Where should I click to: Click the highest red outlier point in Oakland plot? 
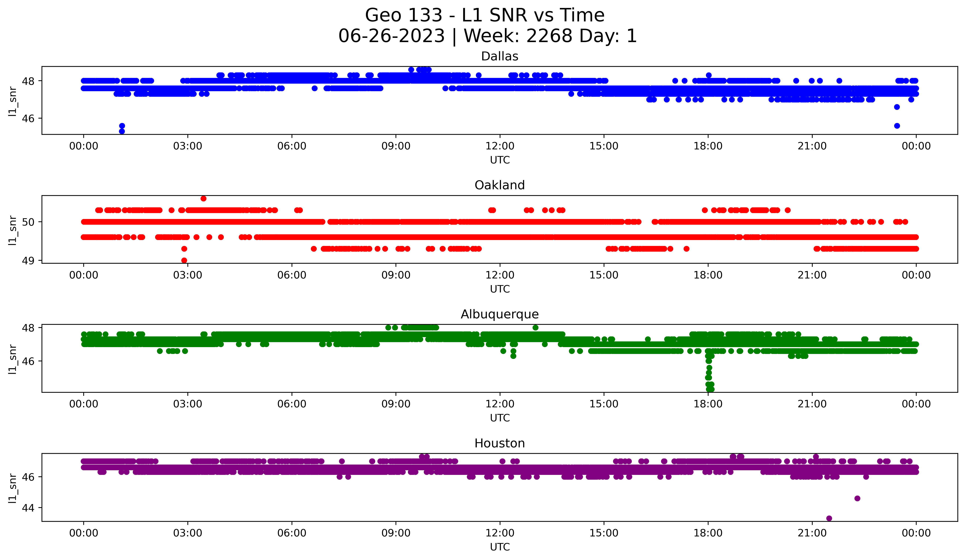coord(203,198)
